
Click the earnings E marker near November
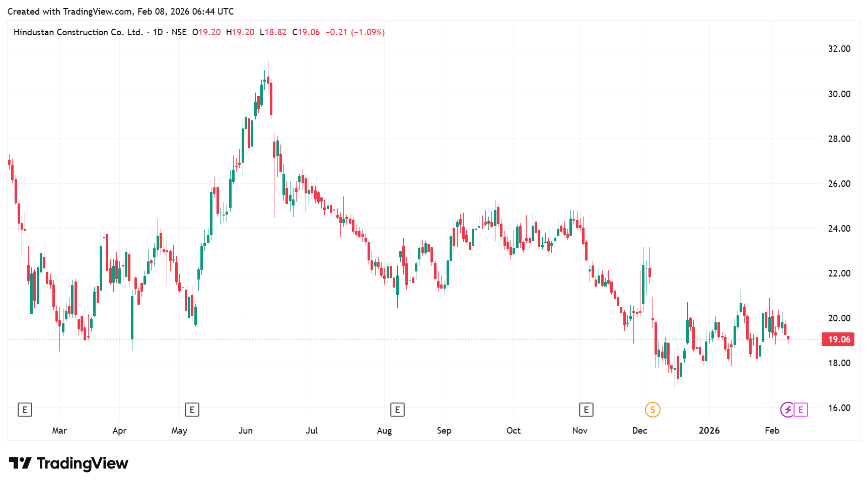586,410
